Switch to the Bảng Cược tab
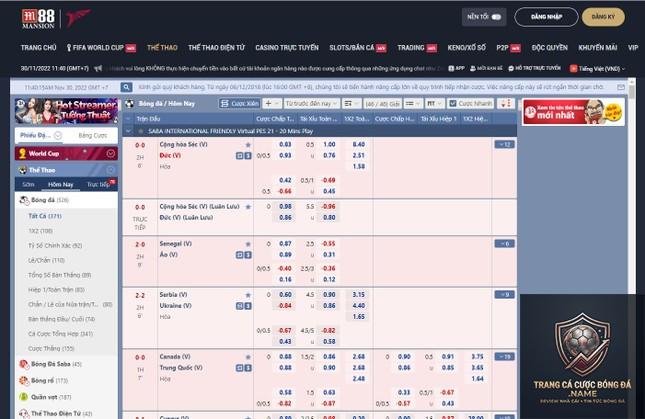This screenshot has height=419, width=645. [93, 135]
